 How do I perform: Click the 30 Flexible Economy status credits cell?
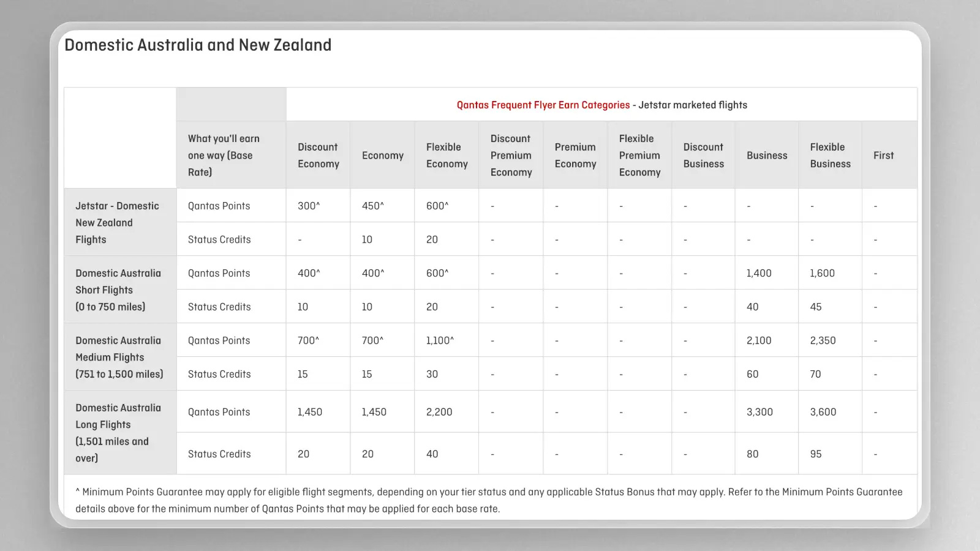pos(447,374)
